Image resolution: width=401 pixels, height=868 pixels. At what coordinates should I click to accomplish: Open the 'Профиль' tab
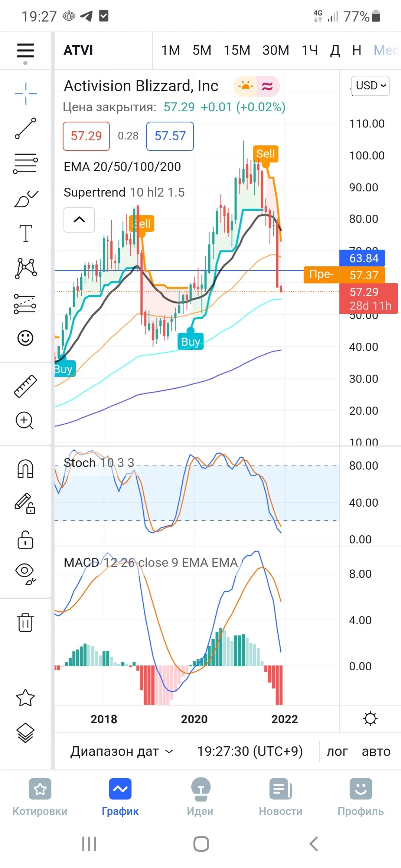361,797
